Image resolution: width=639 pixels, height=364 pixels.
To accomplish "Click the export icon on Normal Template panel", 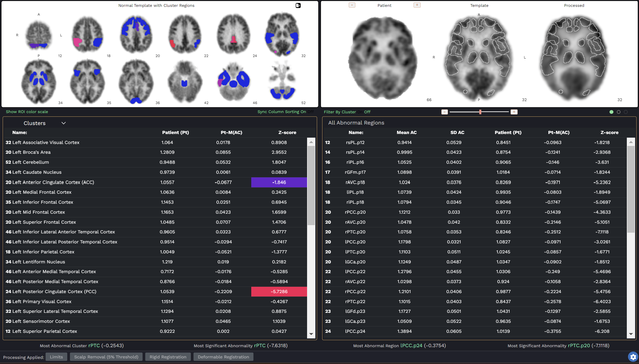I will click(298, 6).
